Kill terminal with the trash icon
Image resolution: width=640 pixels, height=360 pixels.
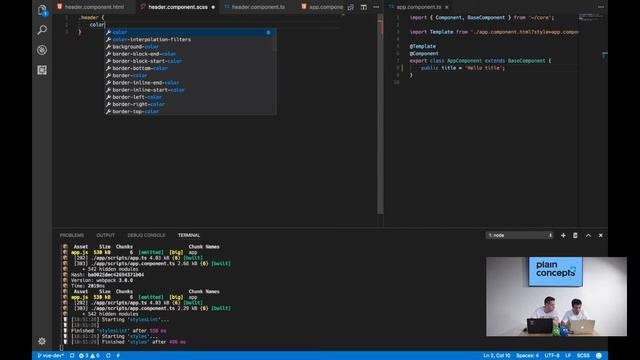(575, 235)
